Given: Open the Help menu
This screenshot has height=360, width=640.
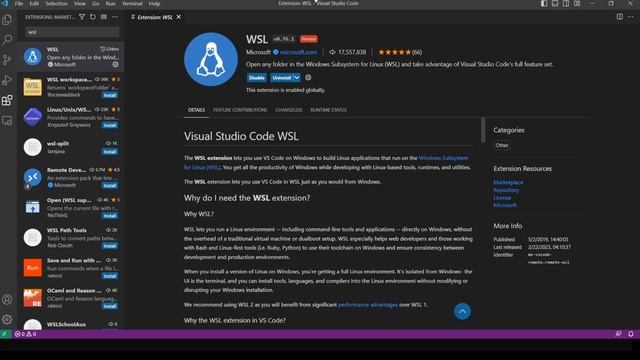Looking at the screenshot, I should coord(154,4).
